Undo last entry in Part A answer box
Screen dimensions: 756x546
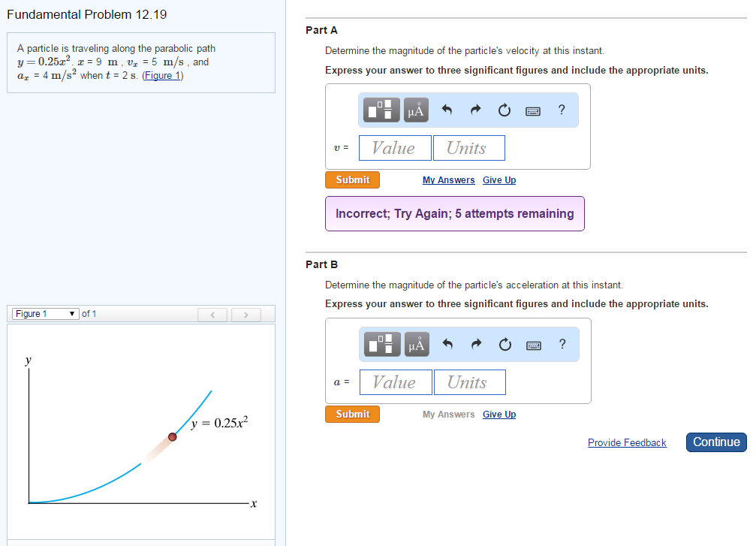tap(447, 110)
